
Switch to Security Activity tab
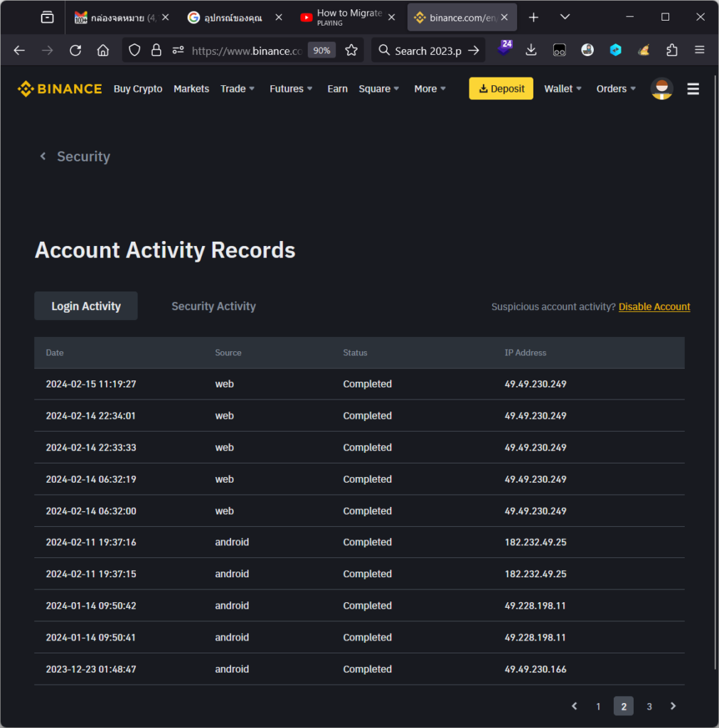[213, 306]
